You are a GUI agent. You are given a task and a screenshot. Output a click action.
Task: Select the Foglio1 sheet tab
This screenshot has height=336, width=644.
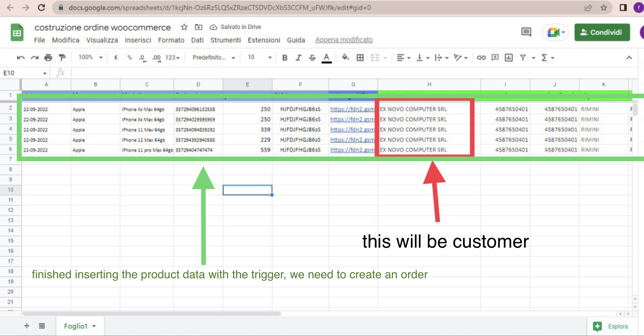80,326
